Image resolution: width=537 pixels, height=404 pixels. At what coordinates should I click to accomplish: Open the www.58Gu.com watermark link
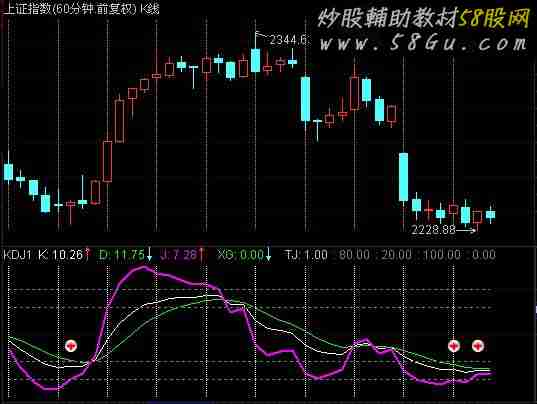click(x=423, y=43)
